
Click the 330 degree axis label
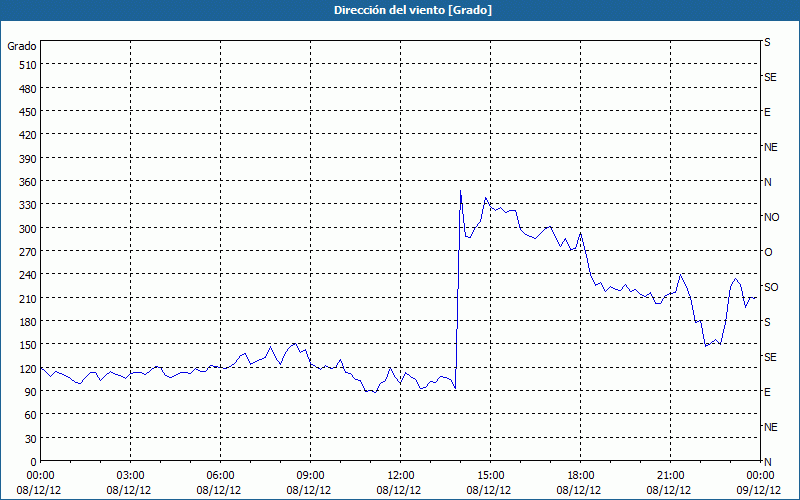pos(28,205)
